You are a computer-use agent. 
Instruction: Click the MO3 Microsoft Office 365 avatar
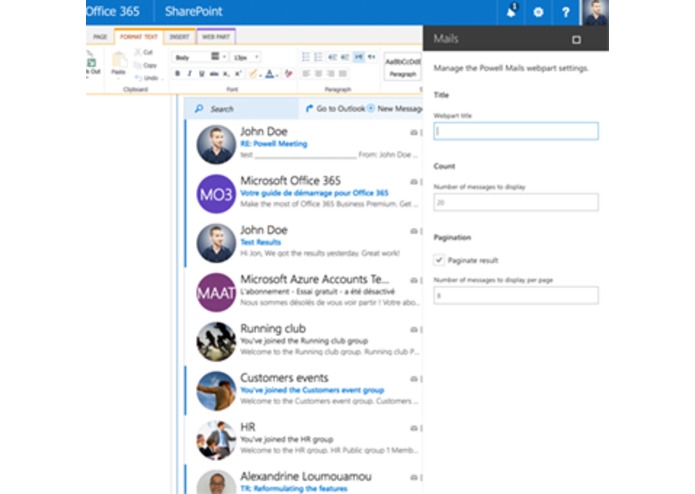click(216, 194)
